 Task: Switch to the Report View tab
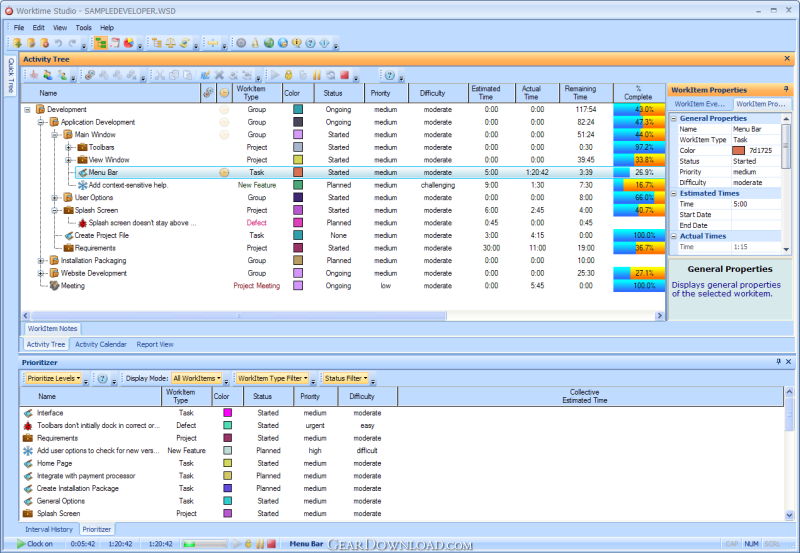coord(155,344)
